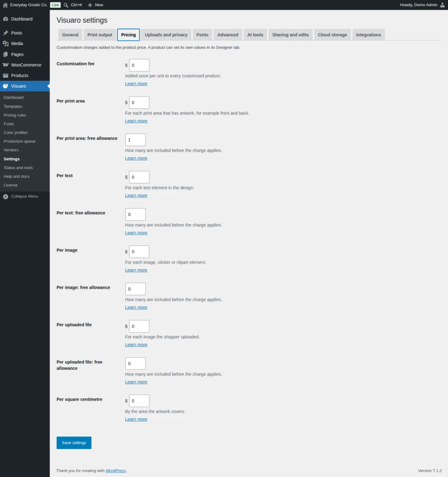Click the WooCommerce logo icon
Viewport: 448px width, 477px height.
6,65
